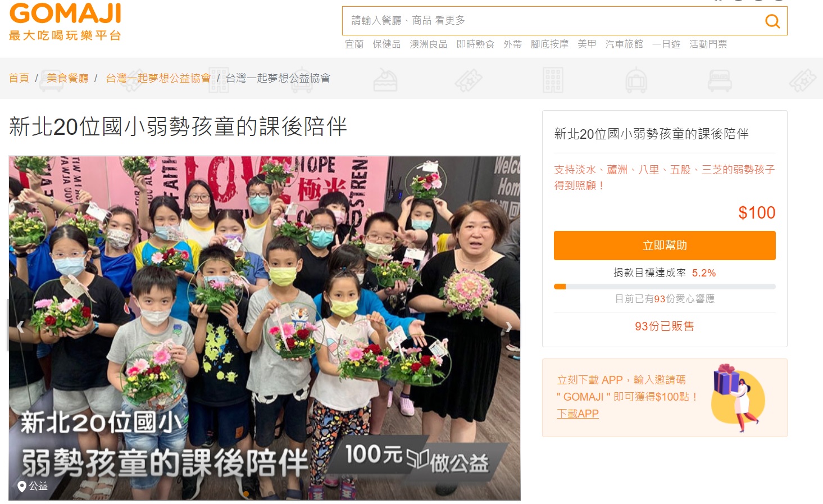The image size is (823, 504).
Task: Click the location pin icon near 公益
Action: pos(22,487)
